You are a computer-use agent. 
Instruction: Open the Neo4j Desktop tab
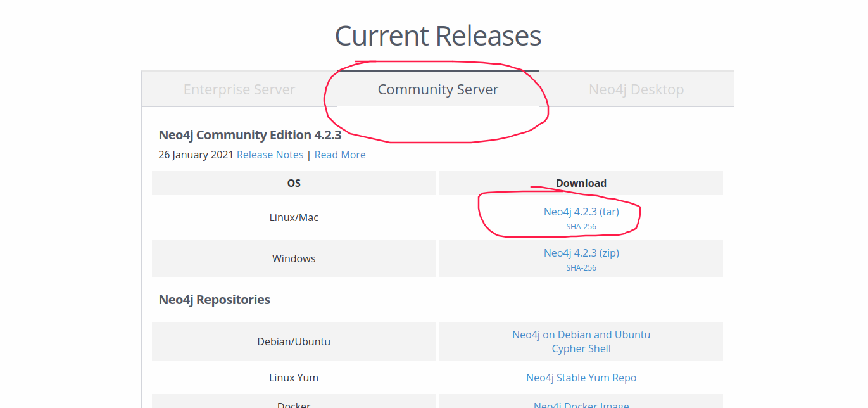tap(636, 89)
